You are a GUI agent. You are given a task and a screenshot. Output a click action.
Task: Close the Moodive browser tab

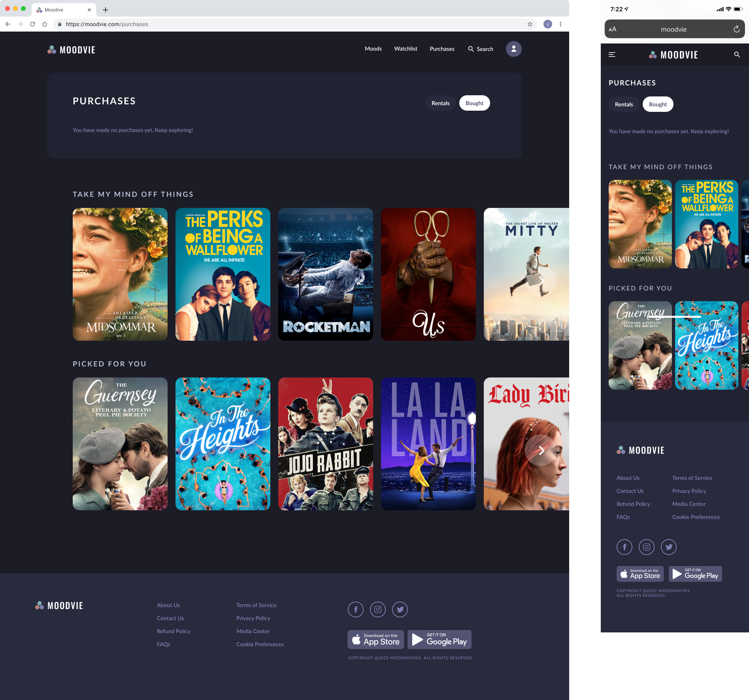(89, 10)
